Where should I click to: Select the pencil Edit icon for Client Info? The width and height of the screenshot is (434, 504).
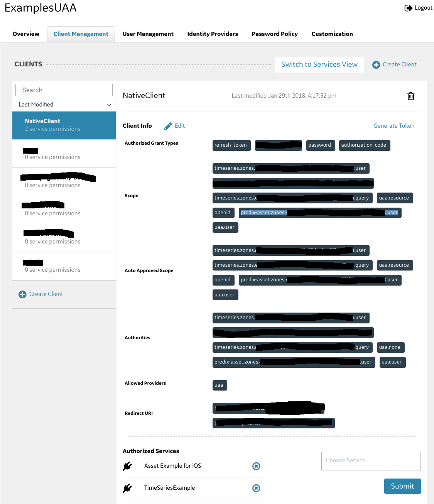168,125
